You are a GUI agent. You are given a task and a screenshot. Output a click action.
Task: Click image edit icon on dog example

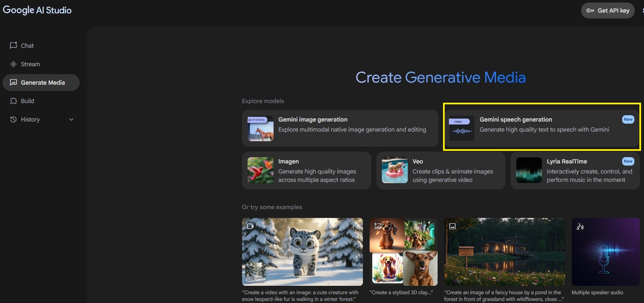point(378,226)
